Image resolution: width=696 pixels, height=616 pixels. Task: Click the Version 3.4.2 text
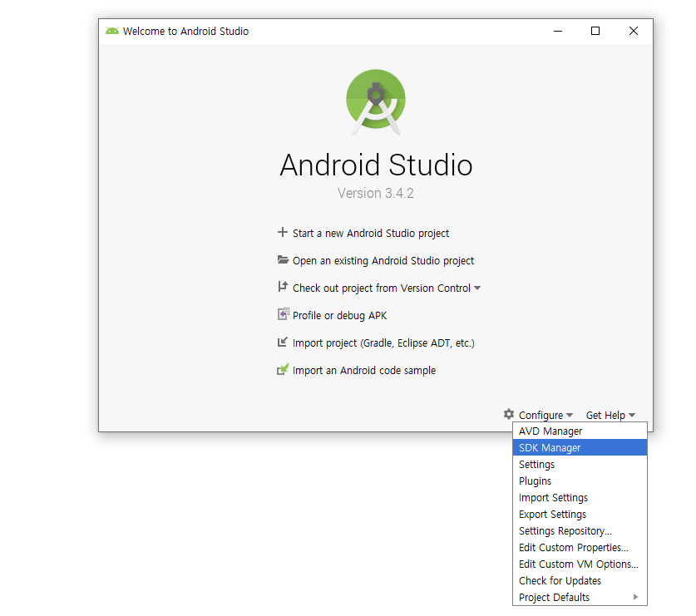coord(376,193)
